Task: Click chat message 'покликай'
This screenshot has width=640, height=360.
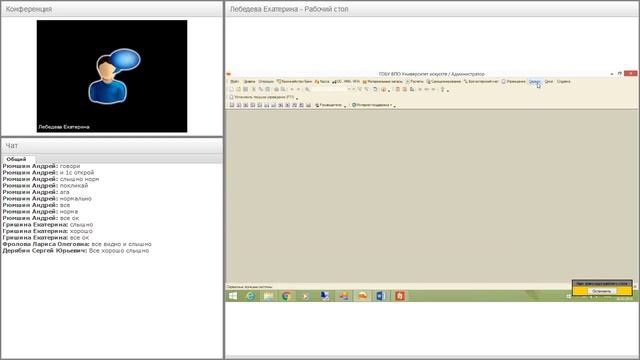Action: [x=74, y=186]
